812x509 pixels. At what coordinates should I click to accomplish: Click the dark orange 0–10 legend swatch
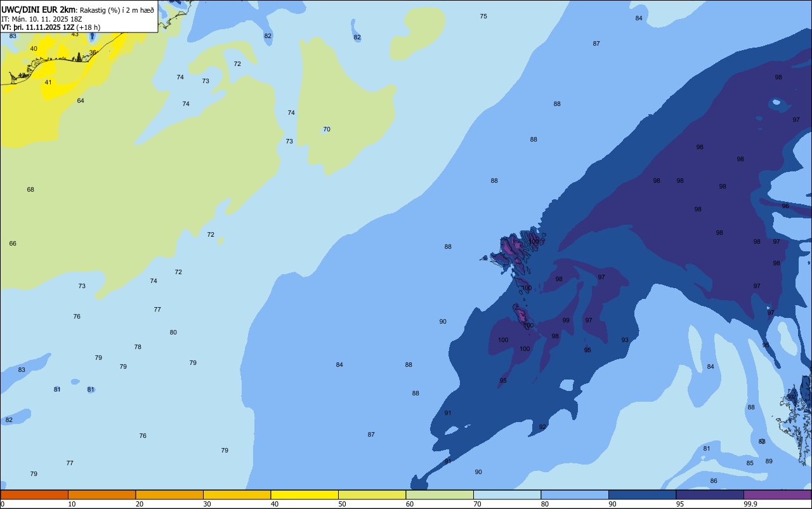[x=34, y=494]
